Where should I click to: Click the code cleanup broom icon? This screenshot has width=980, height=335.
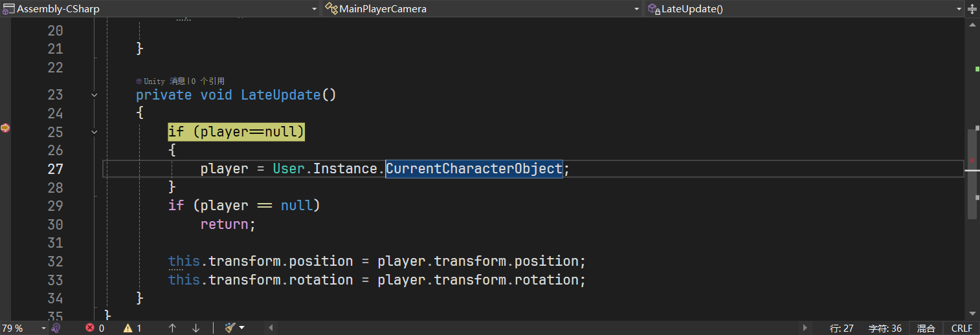[x=229, y=328]
